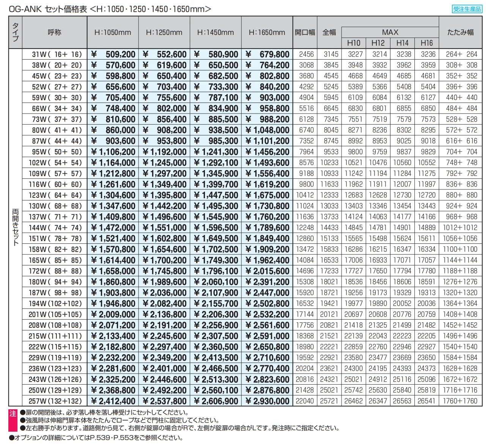
Task: Select the H:1450mm column header
Action: 216,33
